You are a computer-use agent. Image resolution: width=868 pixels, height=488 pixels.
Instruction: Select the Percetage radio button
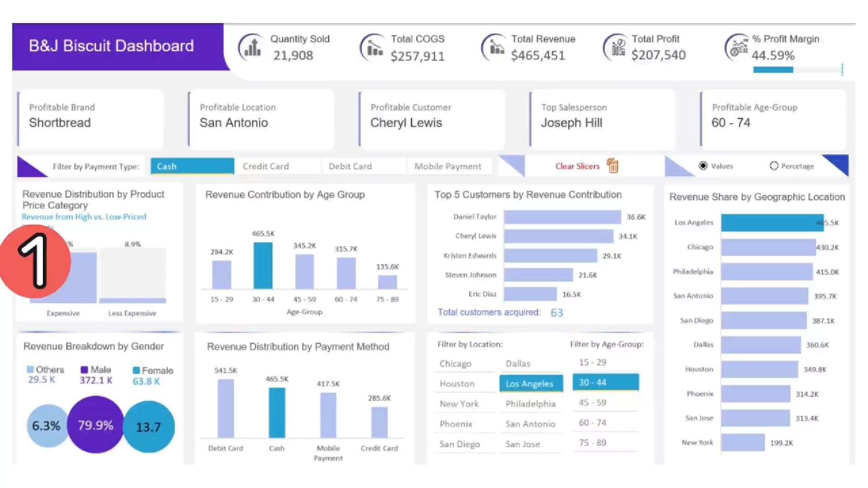(774, 166)
